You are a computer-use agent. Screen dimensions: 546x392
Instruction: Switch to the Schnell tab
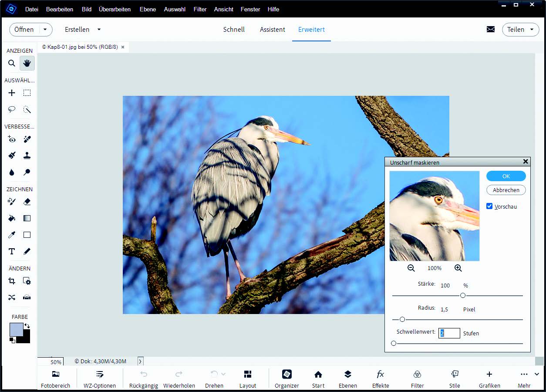tap(234, 29)
